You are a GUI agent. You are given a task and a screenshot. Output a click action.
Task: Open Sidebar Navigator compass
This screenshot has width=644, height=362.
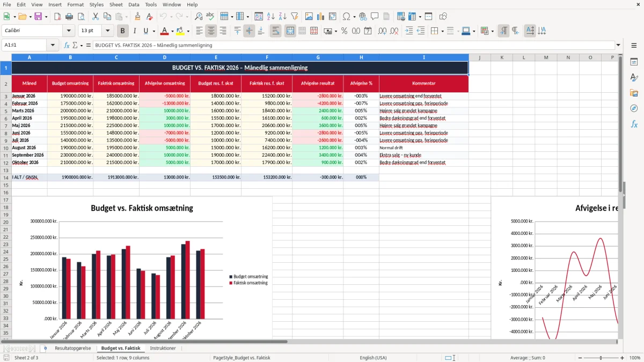click(x=634, y=108)
